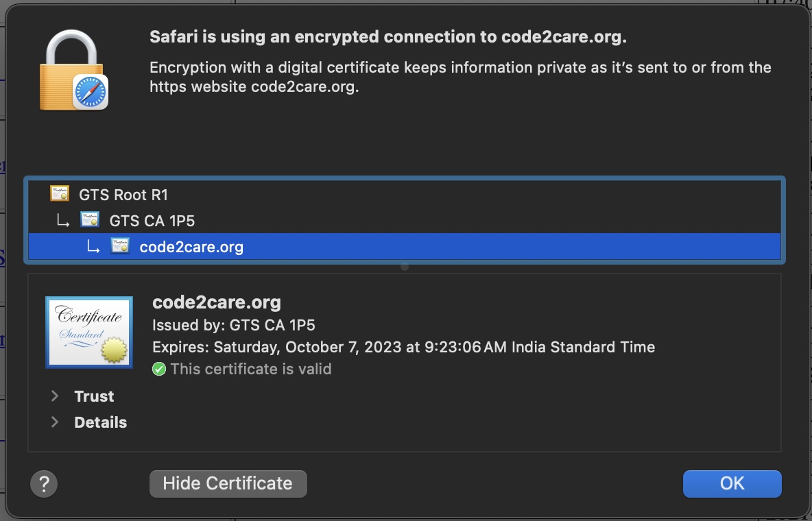The width and height of the screenshot is (812, 521).
Task: Click the code2care.org certificate icon
Action: coord(120,247)
